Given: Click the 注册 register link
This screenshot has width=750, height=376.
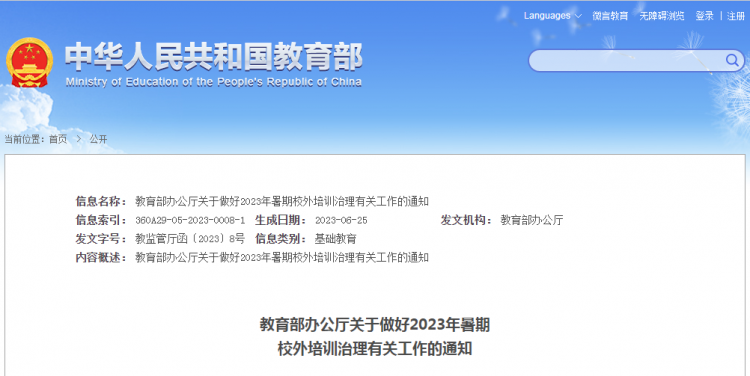Looking at the screenshot, I should (736, 16).
